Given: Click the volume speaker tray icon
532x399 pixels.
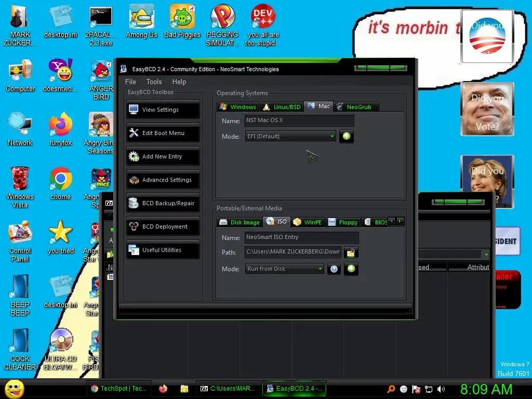Looking at the screenshot, I should 441,389.
